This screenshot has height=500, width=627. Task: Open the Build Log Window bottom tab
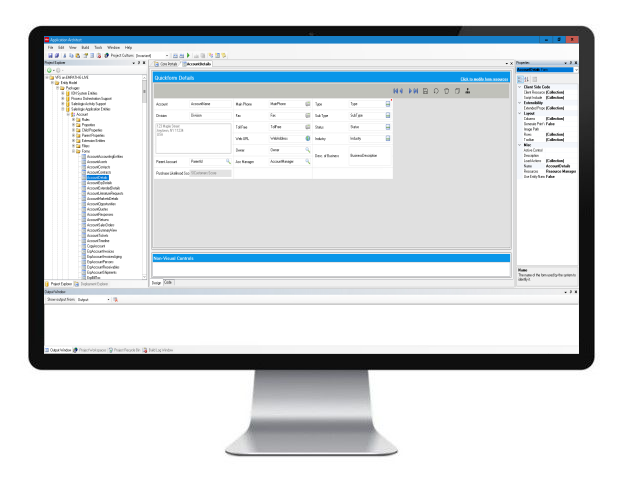pos(158,350)
